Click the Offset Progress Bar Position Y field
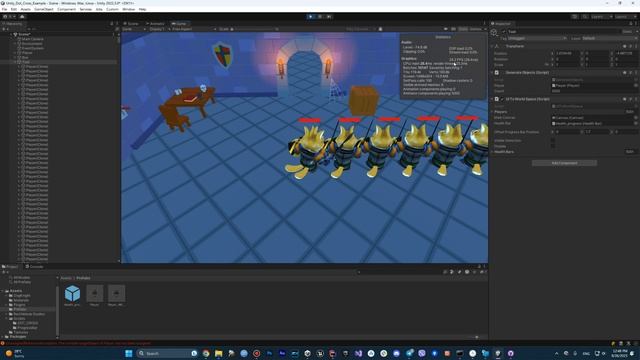This screenshot has height=360, width=640. (x=597, y=132)
